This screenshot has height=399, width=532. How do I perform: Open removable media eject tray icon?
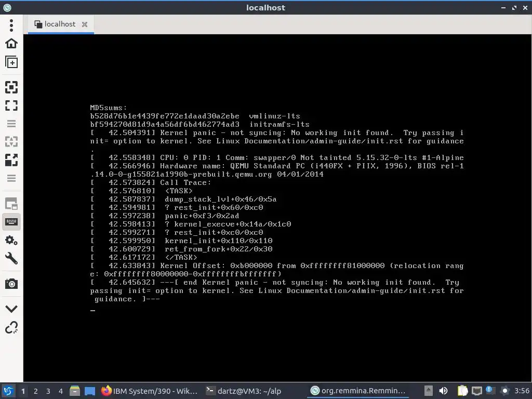tap(429, 391)
